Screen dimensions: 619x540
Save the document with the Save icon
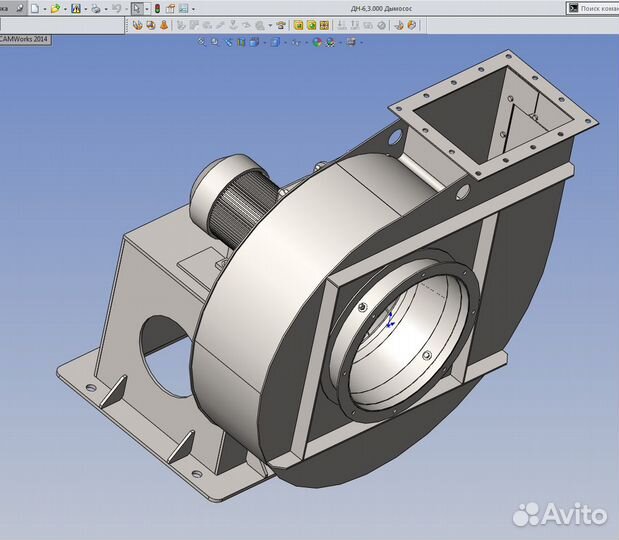[x=76, y=8]
